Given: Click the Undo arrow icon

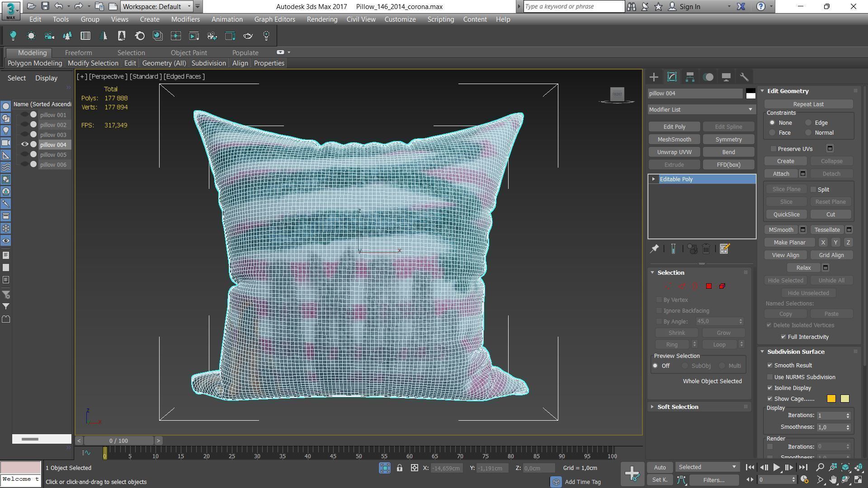Looking at the screenshot, I should pyautogui.click(x=58, y=6).
